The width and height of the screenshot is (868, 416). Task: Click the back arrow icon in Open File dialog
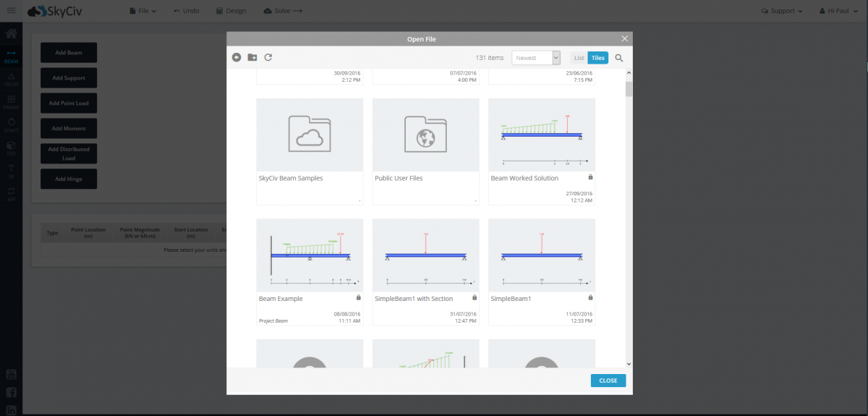click(237, 58)
